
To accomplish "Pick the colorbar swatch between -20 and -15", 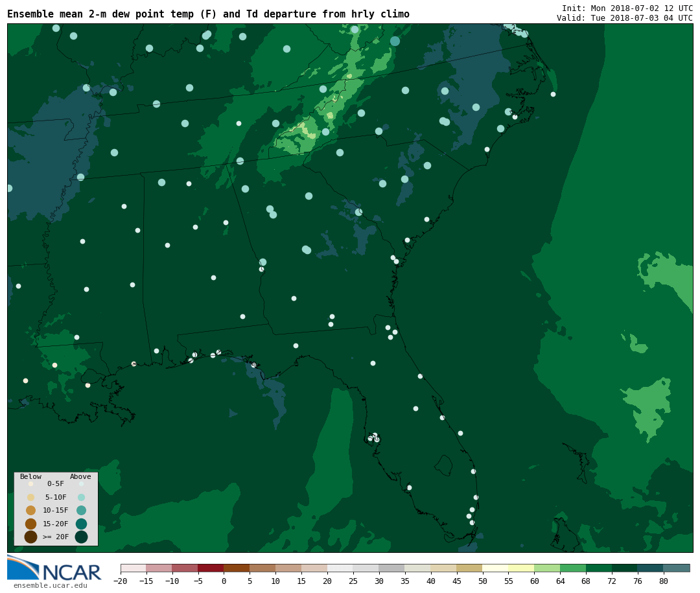I will [133, 568].
